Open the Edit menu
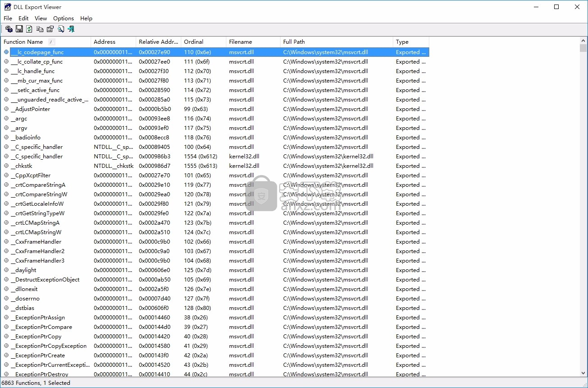Image resolution: width=588 pixels, height=388 pixels. [x=23, y=18]
